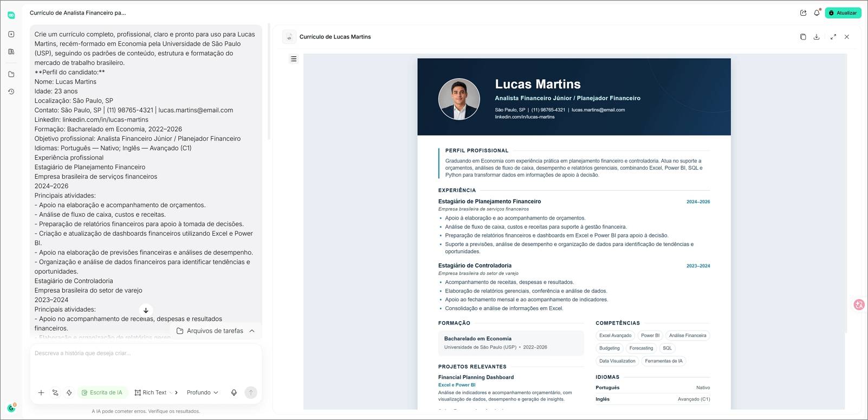Click the attach plus icon in input bar
Image resolution: width=868 pixels, height=420 pixels.
point(41,392)
